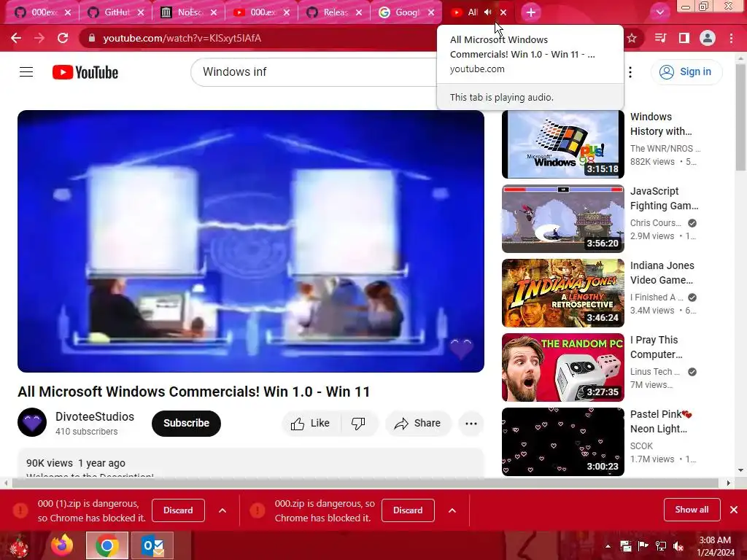
Task: Click Chrome icon on taskbar
Action: click(x=107, y=545)
